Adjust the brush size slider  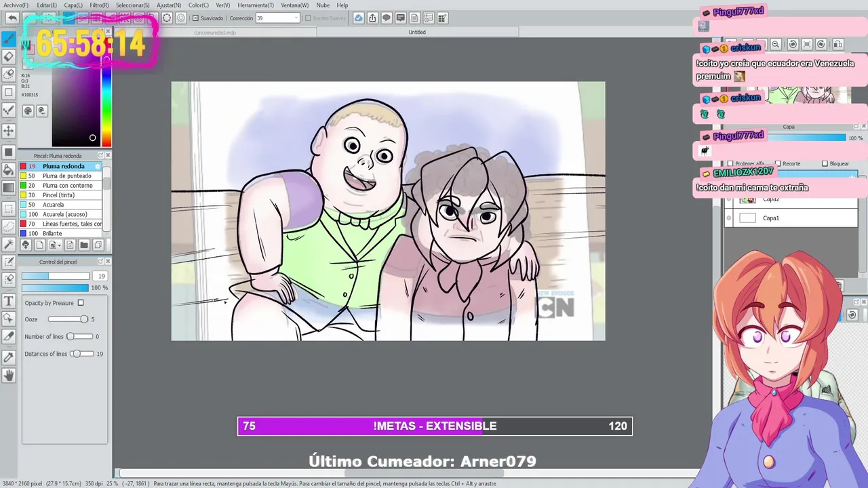click(56, 276)
